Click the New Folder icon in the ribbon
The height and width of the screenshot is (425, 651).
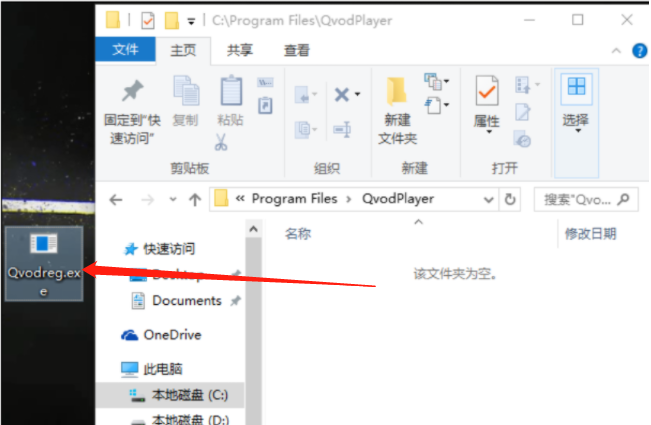click(x=397, y=90)
